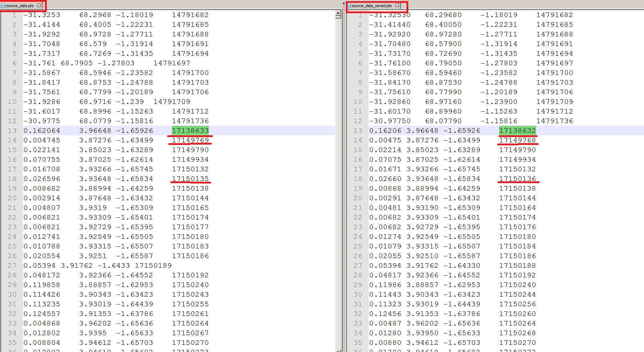Click line number 13 in left pane
This screenshot has height=352, width=644.
tap(12, 131)
